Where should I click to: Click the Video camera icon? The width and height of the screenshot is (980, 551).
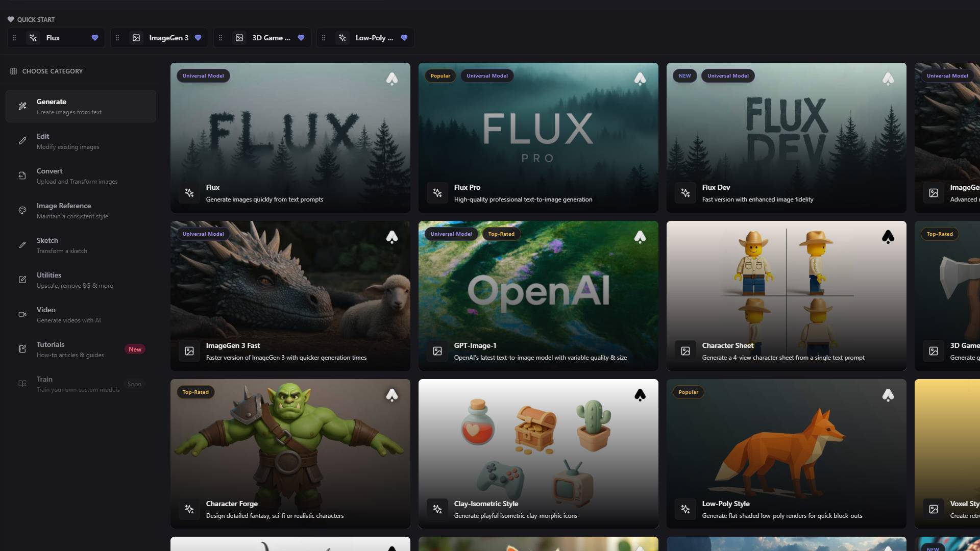[22, 314]
